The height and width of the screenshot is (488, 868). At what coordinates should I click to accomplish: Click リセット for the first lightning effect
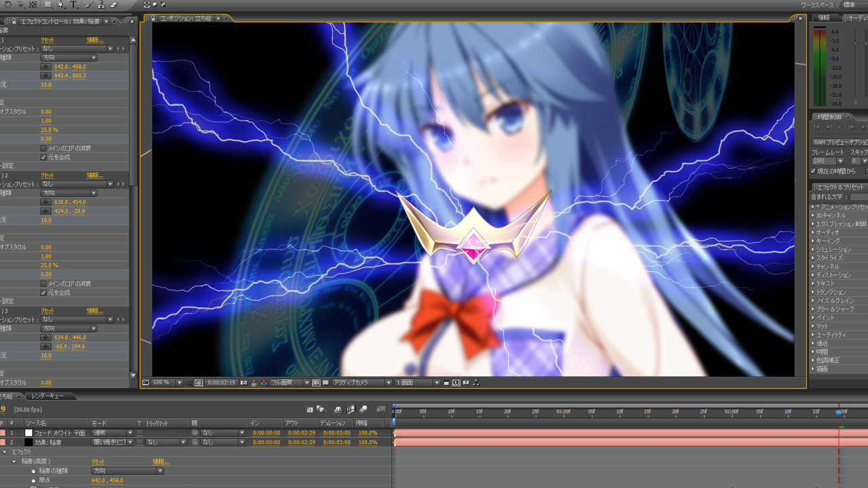click(47, 40)
